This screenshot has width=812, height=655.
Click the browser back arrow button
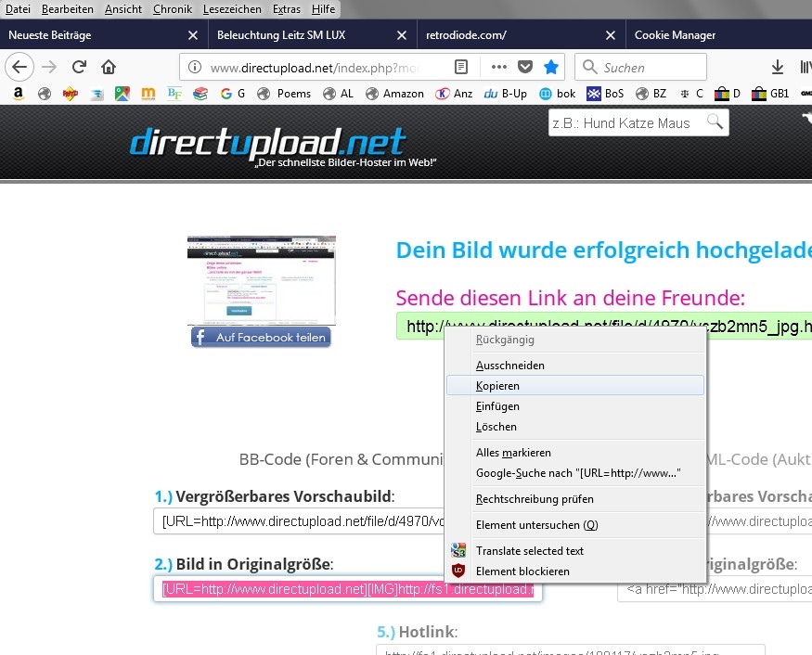19,67
